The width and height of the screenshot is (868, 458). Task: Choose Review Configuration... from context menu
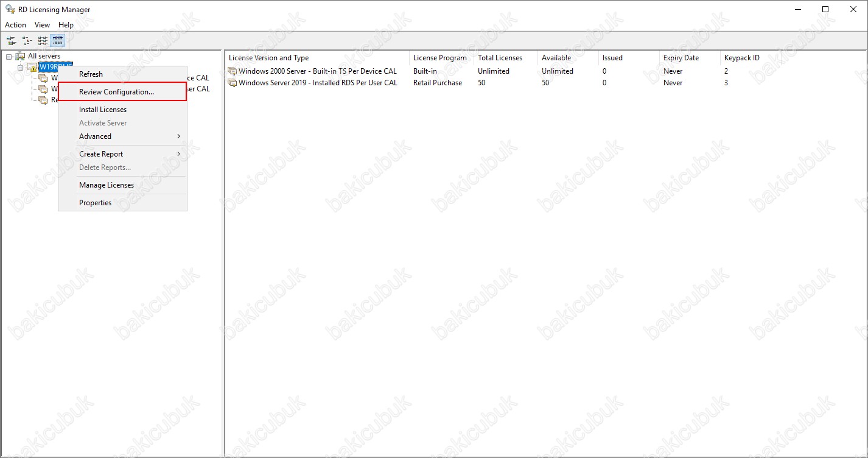pos(122,92)
